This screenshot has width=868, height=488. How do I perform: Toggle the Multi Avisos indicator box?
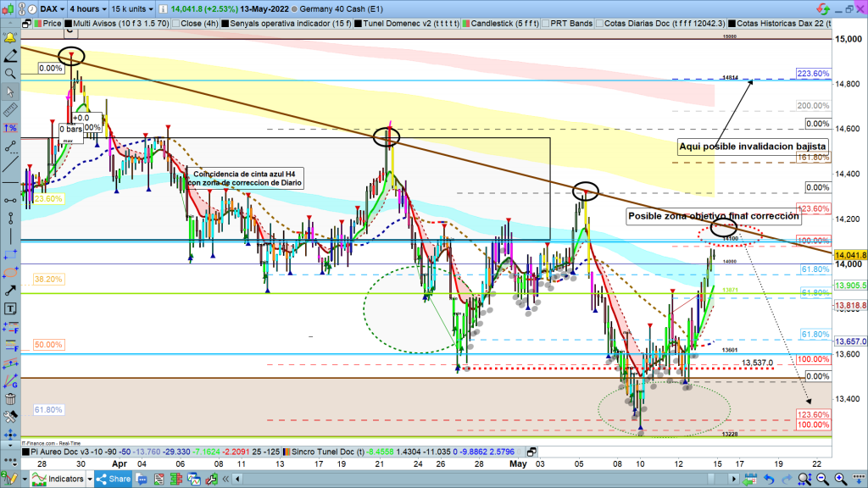[68, 24]
